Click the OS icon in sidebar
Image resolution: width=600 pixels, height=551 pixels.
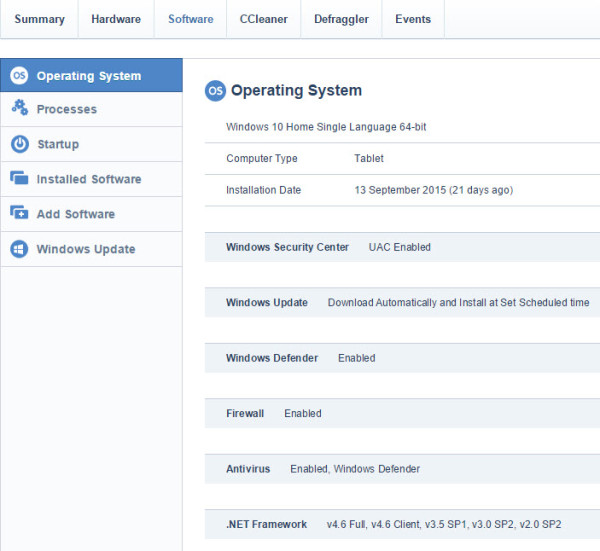(19, 75)
